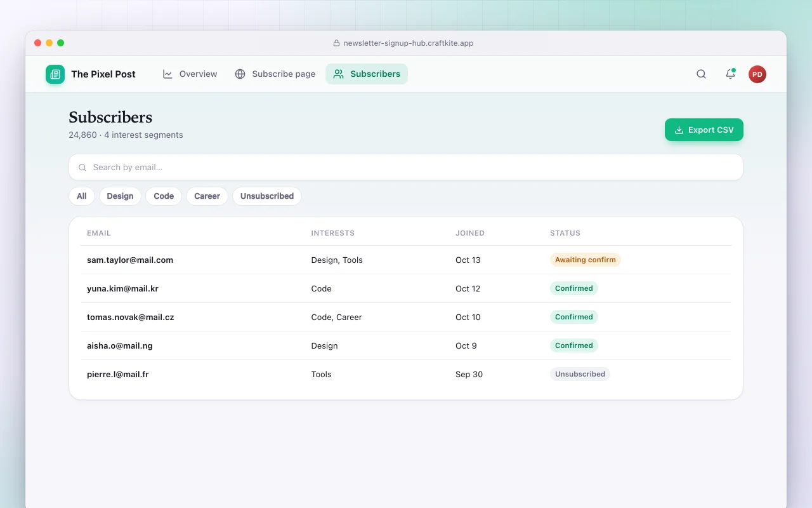
Task: Click Confirmed badge for aisha.o@mail.ng
Action: 574,345
